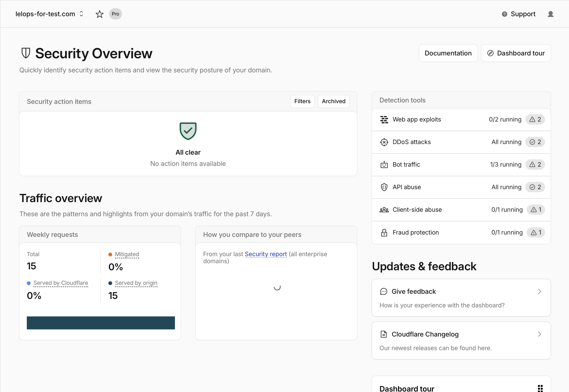This screenshot has height=392, width=569.
Task: Open the Client-side abuse detection row
Action: click(x=461, y=210)
